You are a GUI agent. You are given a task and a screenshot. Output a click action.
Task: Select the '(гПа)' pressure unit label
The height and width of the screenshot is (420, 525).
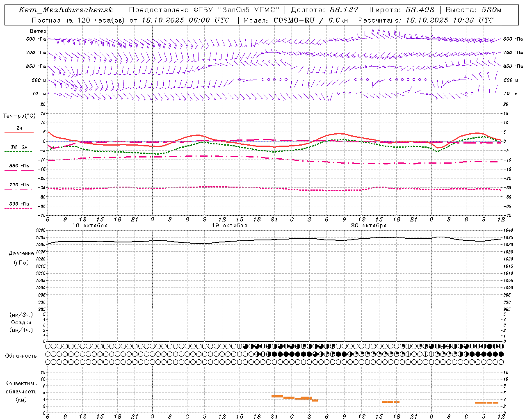21,262
